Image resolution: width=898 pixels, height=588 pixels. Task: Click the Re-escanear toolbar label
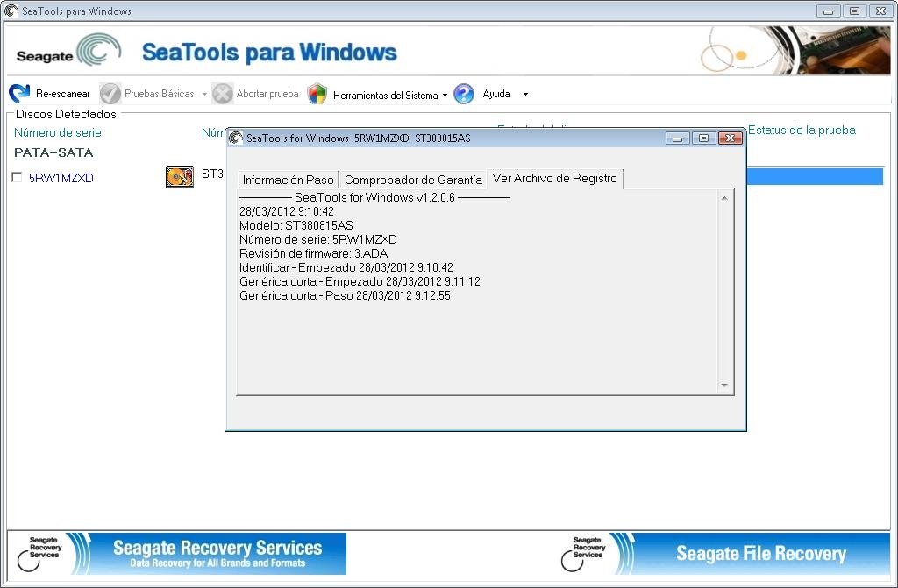pyautogui.click(x=63, y=94)
